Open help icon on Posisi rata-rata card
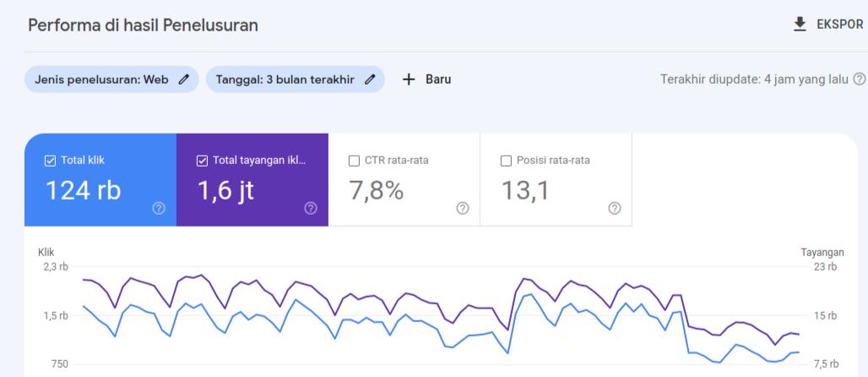The image size is (868, 377). click(x=615, y=209)
